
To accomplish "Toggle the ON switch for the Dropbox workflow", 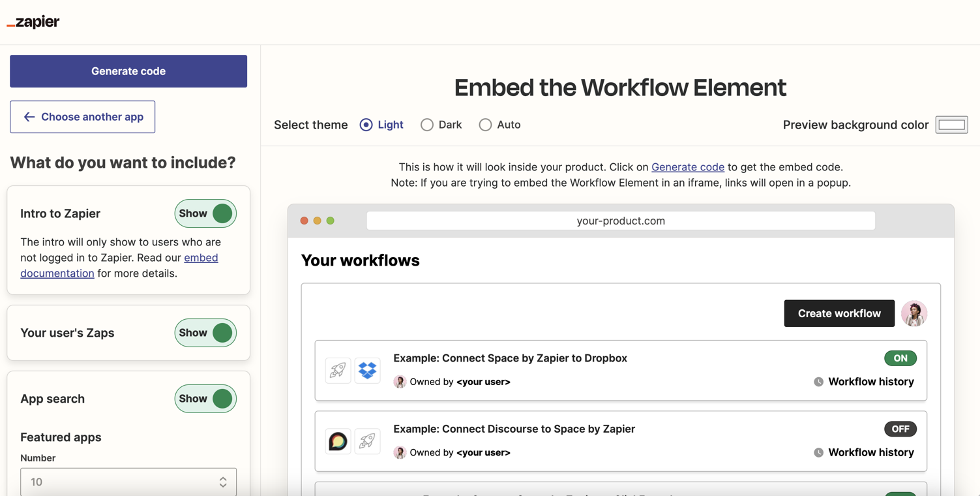I will 900,358.
